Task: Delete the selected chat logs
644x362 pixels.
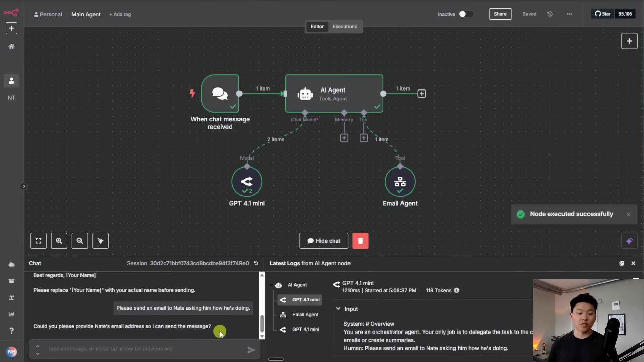Action: tap(361, 241)
